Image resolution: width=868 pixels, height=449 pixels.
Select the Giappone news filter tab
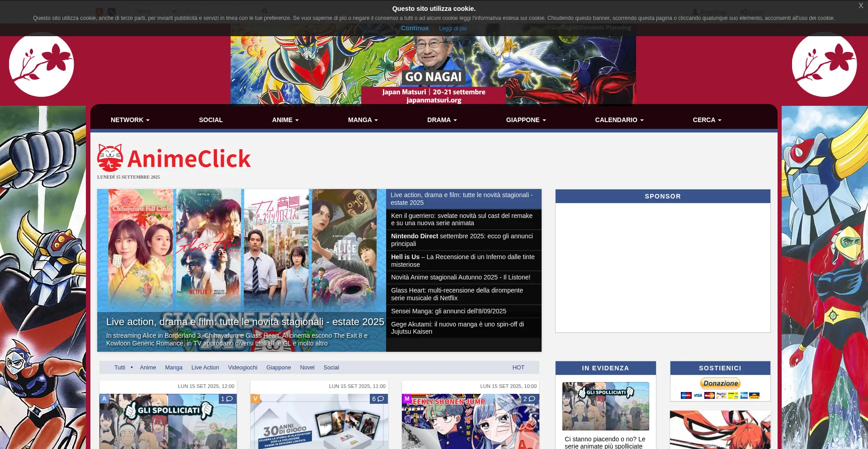(278, 368)
